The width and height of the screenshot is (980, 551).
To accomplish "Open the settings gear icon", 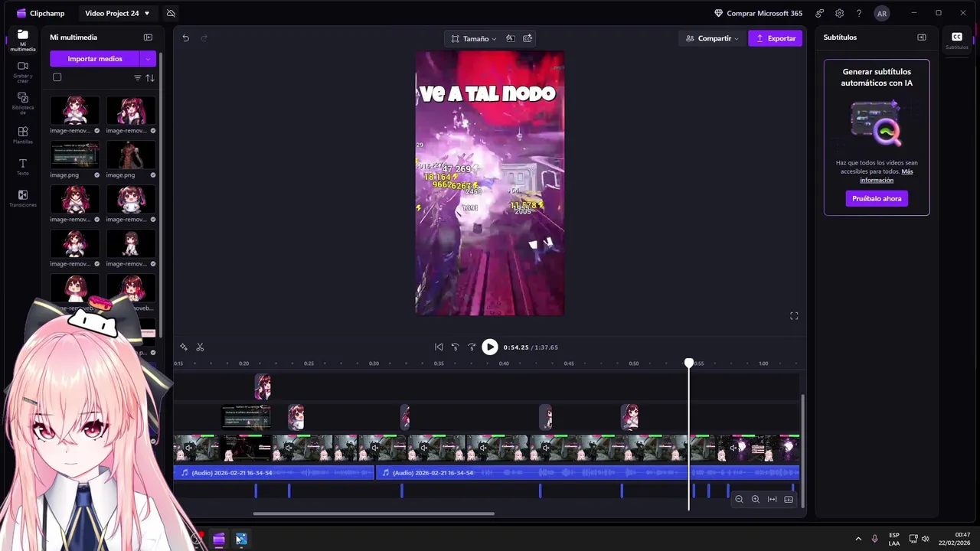I will [x=839, y=13].
